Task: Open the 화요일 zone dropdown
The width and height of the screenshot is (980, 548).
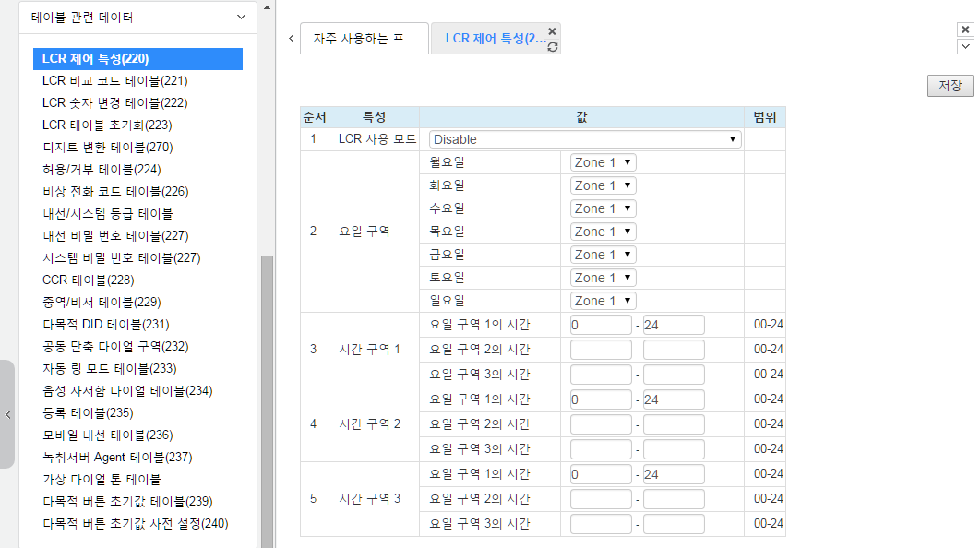Action: tap(604, 185)
